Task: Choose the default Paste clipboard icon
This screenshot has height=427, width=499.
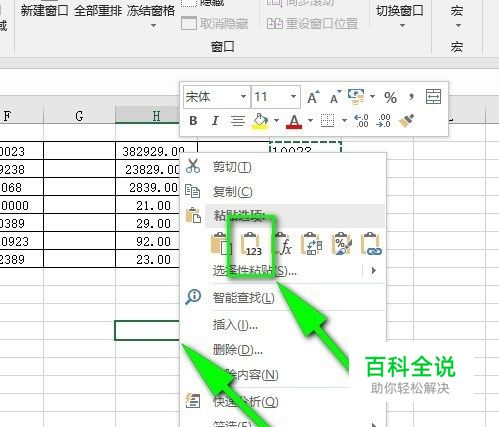Action: [x=221, y=244]
